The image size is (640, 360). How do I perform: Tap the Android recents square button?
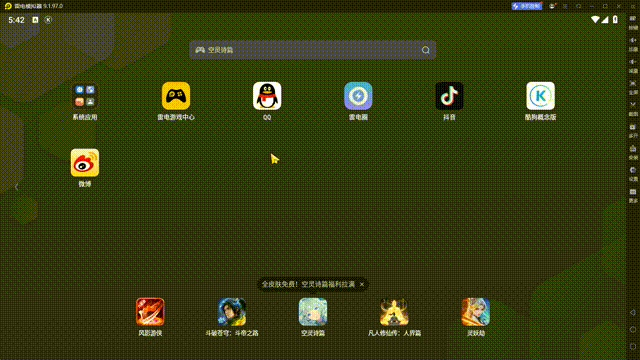tap(633, 346)
